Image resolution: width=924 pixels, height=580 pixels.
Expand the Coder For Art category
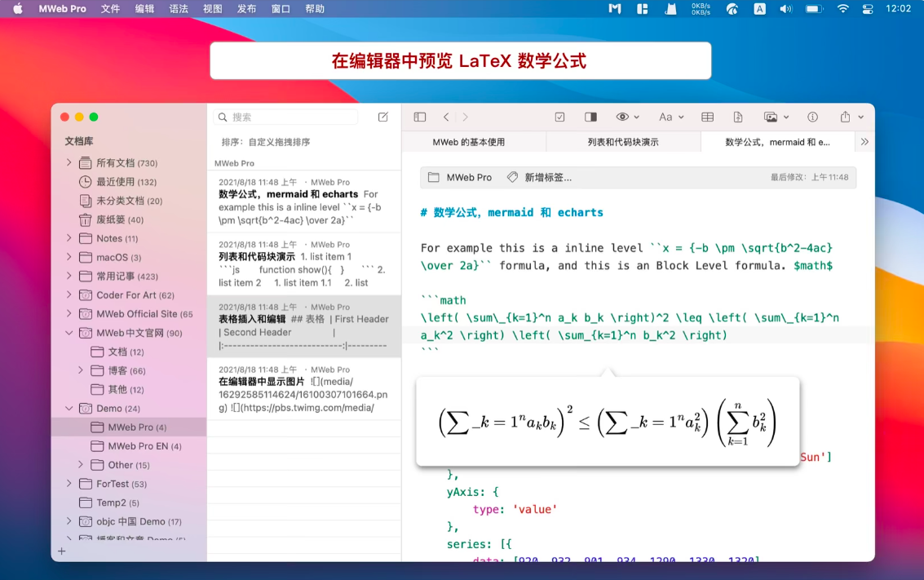(x=69, y=294)
